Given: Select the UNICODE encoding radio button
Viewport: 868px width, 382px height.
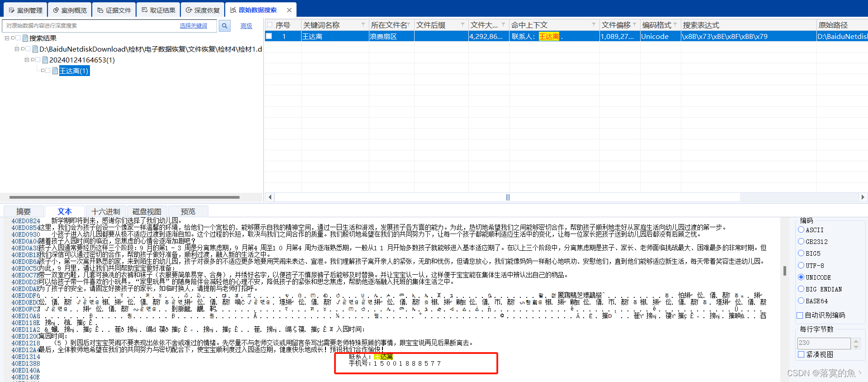Looking at the screenshot, I should point(801,277).
